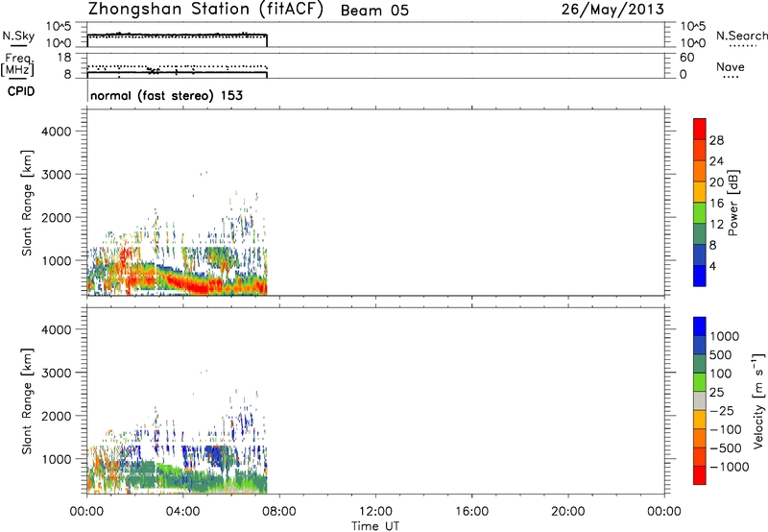Click the velocity colorbar value -1000
The width and height of the screenshot is (768, 532).
tap(730, 467)
